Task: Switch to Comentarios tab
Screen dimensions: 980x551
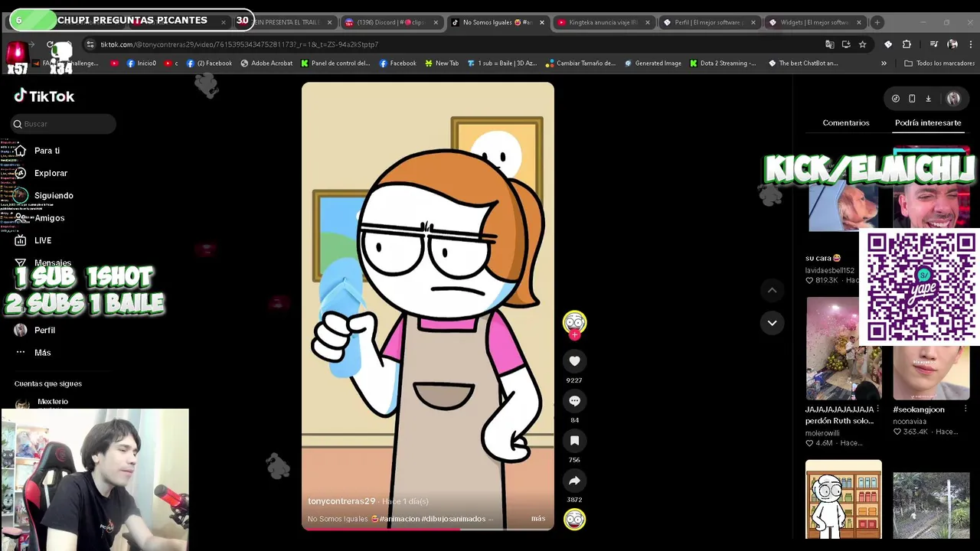Action: point(846,122)
